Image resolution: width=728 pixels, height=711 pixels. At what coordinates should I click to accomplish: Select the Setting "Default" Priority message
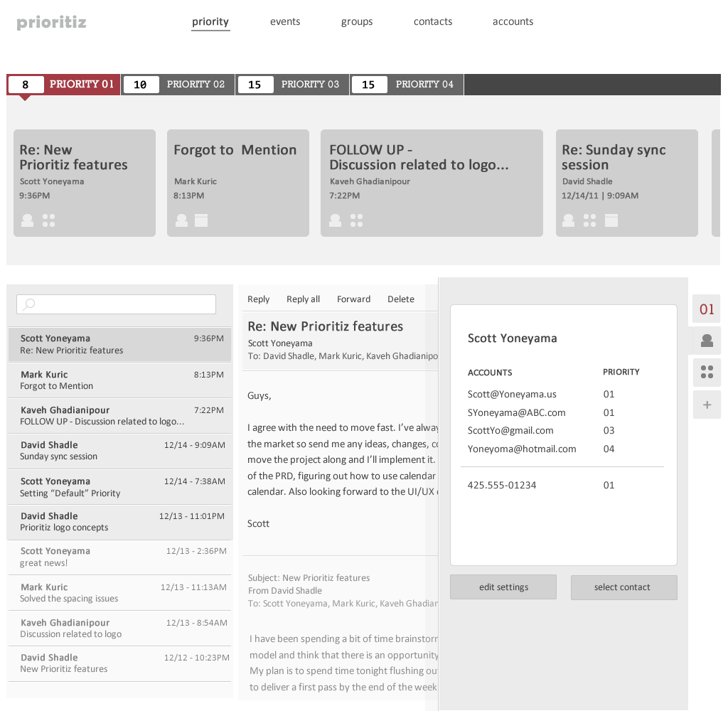click(x=119, y=487)
